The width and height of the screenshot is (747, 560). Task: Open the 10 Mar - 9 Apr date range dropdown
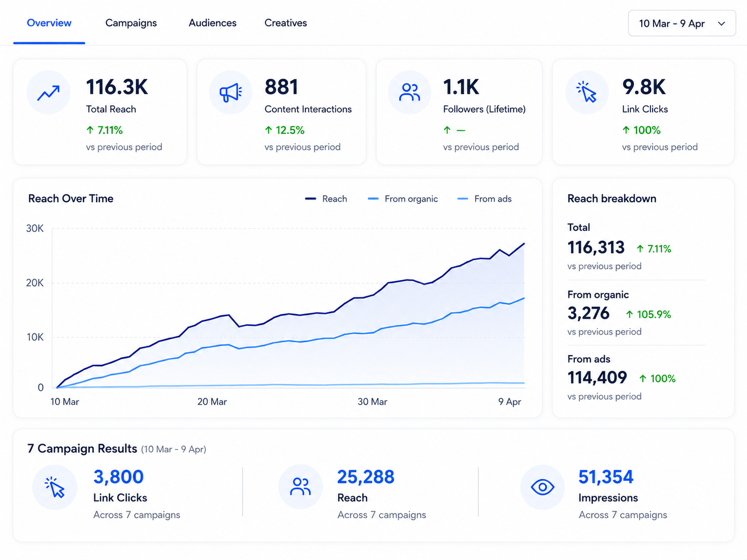point(682,23)
